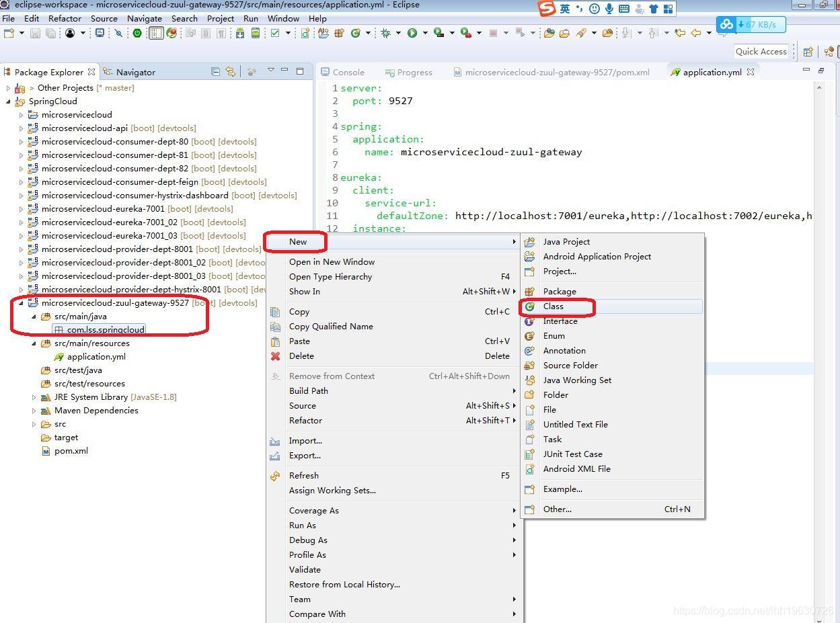
Task: Open dropdown arrow beside the Run icon
Action: (x=425, y=33)
